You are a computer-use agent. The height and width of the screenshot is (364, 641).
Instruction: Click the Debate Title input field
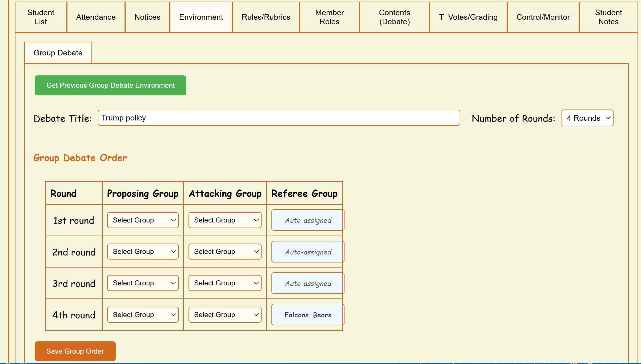(279, 118)
